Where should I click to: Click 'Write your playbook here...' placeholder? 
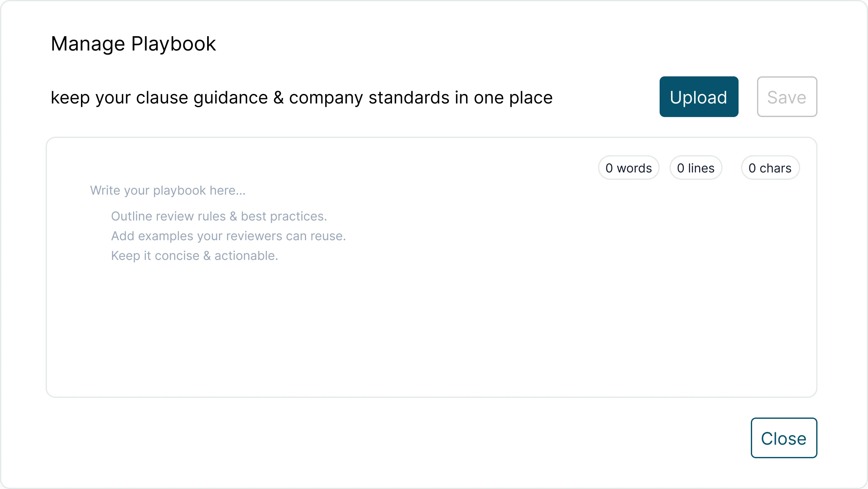point(168,191)
